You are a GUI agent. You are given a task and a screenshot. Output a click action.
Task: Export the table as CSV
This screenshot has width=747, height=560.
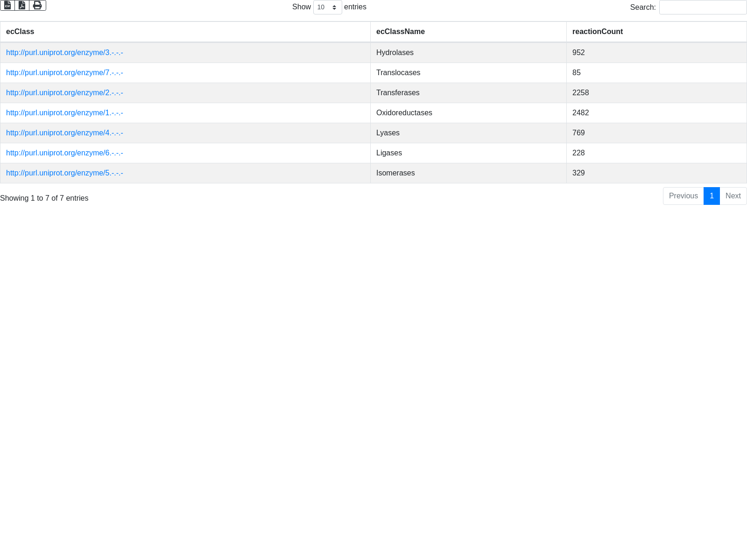click(7, 5)
